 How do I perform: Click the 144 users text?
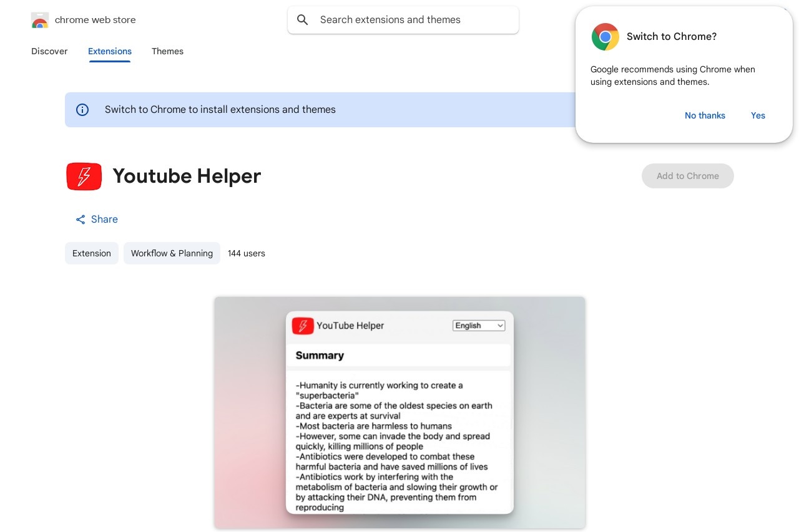247,253
